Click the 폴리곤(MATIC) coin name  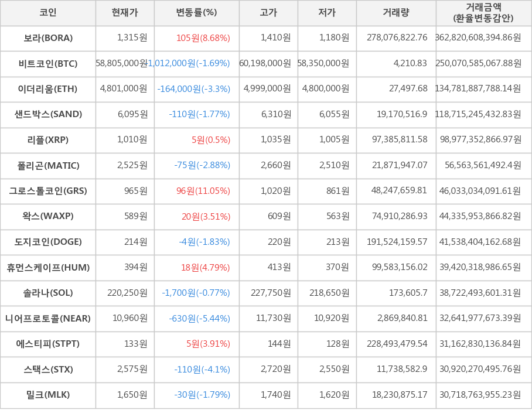(x=48, y=165)
